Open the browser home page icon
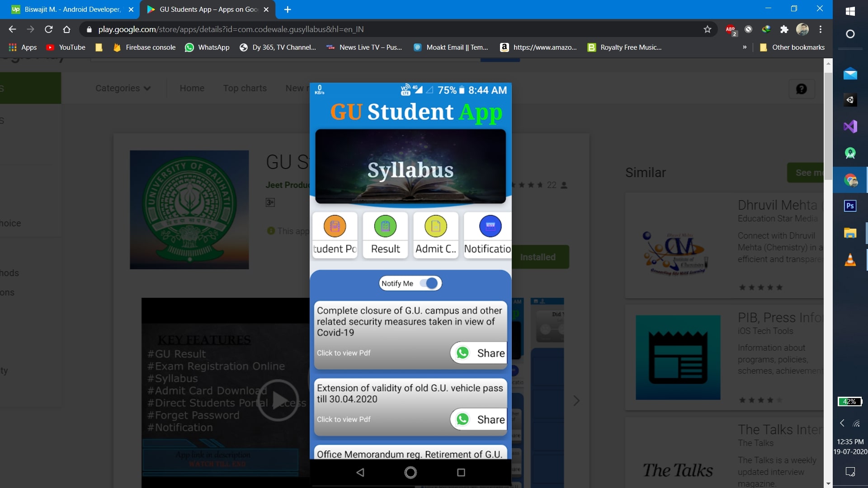This screenshot has height=488, width=868. coord(67,29)
